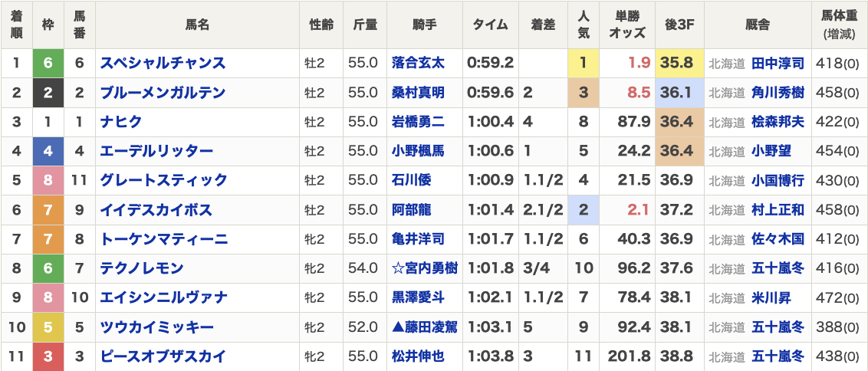Select jockey ▲藤田凌駕 link

coord(425,327)
